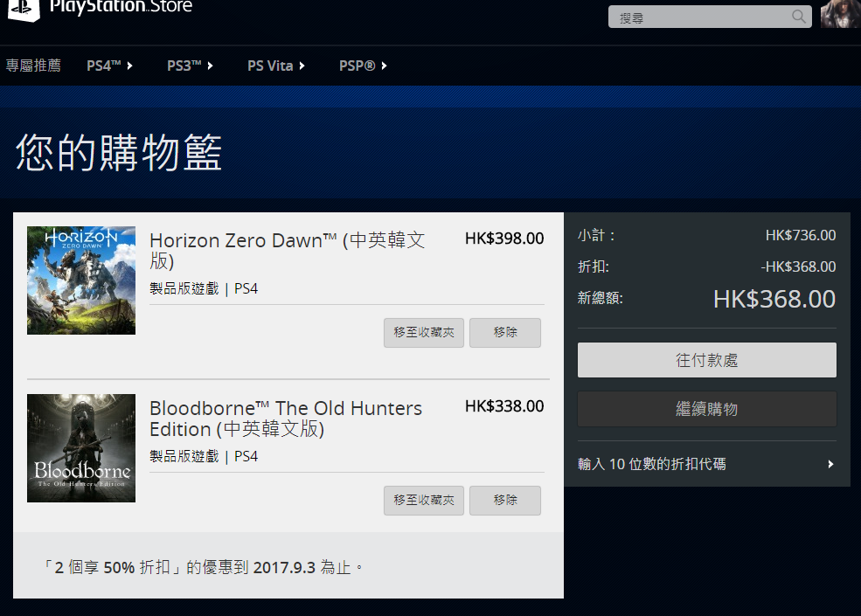Open the Bloodborne cover thumbnail

(x=81, y=448)
